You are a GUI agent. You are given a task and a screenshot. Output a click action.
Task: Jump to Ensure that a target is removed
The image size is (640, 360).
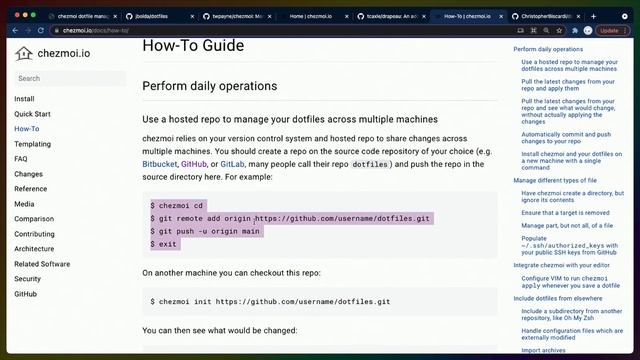pyautogui.click(x=565, y=213)
